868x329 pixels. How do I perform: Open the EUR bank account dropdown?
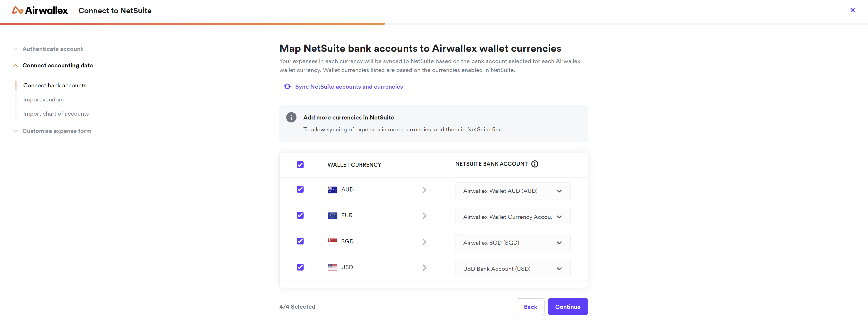[512, 217]
